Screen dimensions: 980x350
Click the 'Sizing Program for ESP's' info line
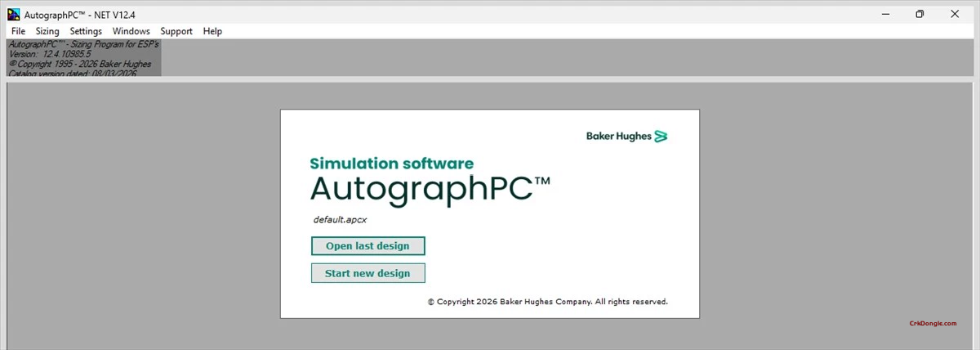[83, 44]
